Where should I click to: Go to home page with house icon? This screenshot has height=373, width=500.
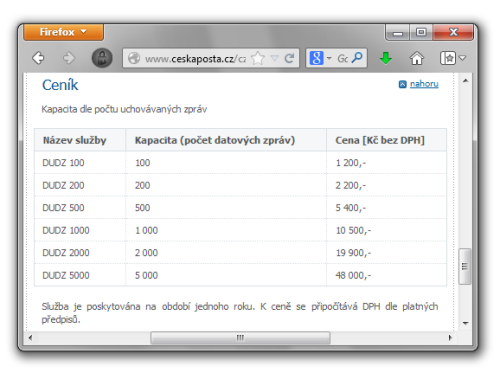[417, 58]
